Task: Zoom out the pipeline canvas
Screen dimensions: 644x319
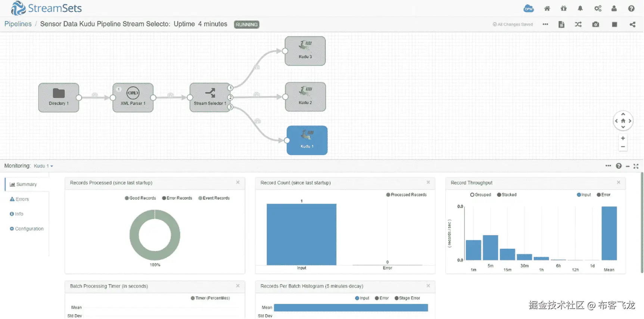Action: (623, 147)
